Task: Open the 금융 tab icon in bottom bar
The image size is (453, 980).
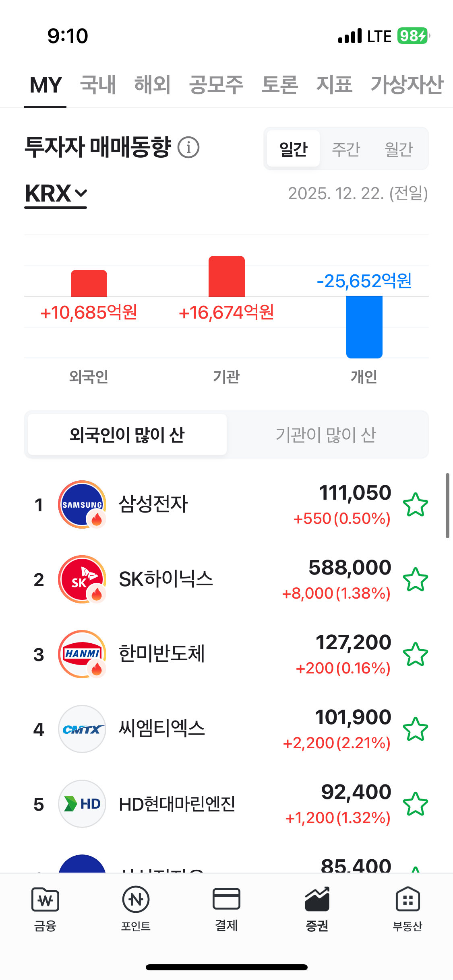Action: 45,900
